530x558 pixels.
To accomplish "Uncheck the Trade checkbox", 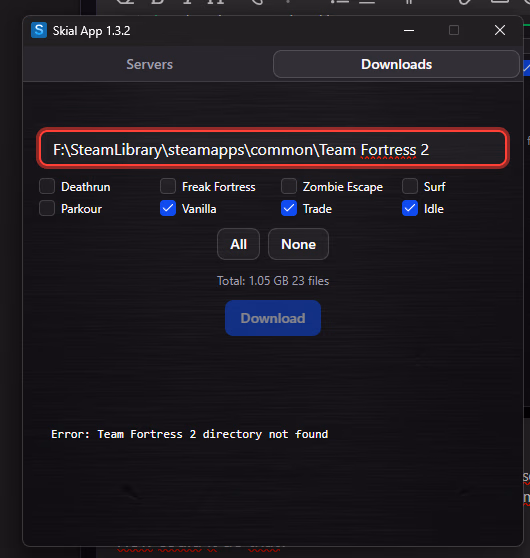I will [x=289, y=208].
